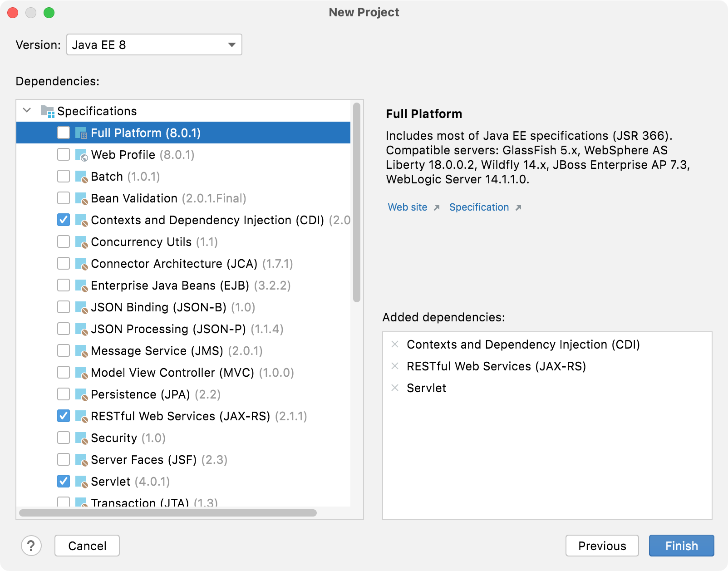Click the Previous button

click(602, 546)
